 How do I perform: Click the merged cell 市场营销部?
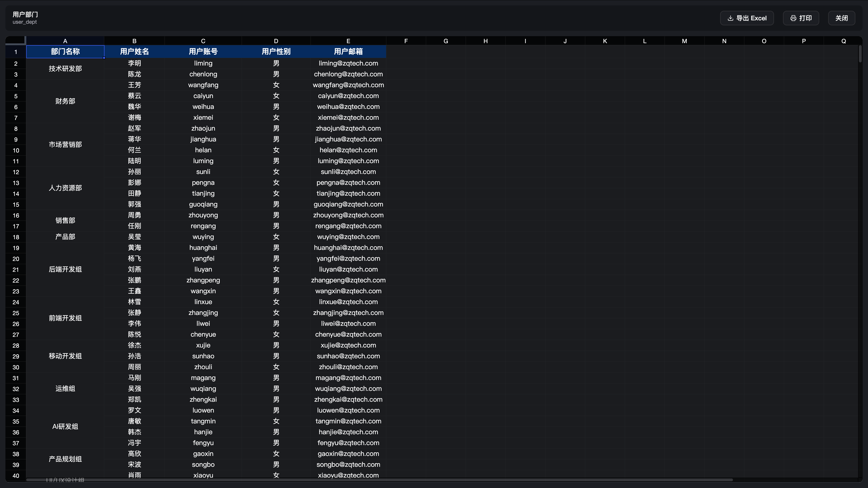tap(65, 145)
